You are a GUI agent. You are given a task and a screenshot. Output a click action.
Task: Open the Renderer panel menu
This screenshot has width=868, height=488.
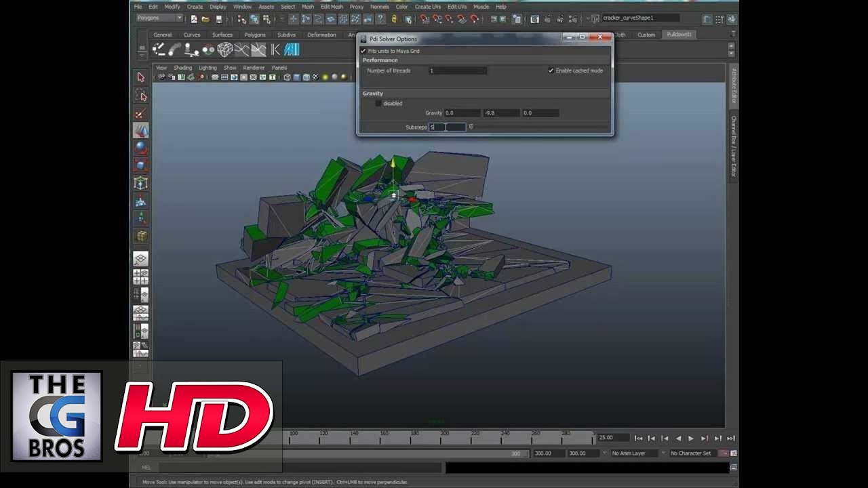pyautogui.click(x=254, y=68)
